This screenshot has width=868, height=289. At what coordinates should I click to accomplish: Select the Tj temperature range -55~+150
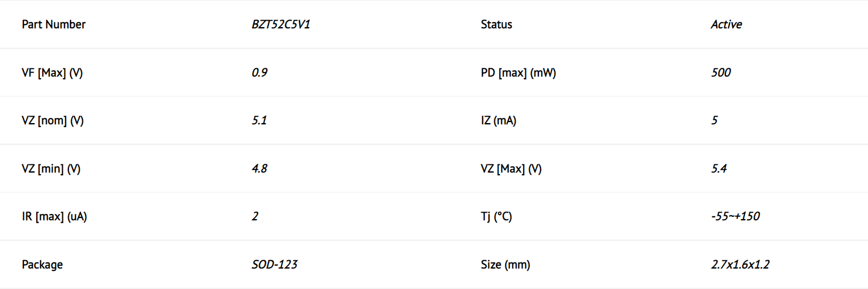tap(735, 216)
